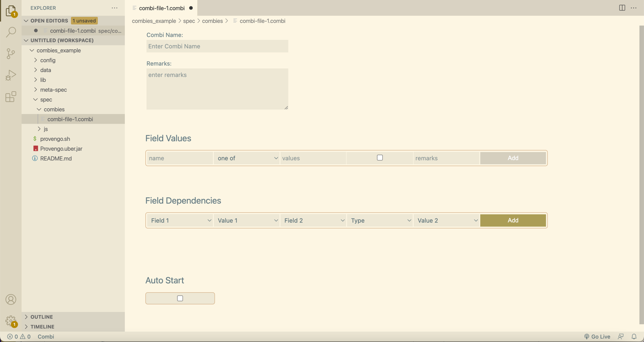Expand the Outline panel
Image resolution: width=644 pixels, height=342 pixels.
tap(73, 317)
